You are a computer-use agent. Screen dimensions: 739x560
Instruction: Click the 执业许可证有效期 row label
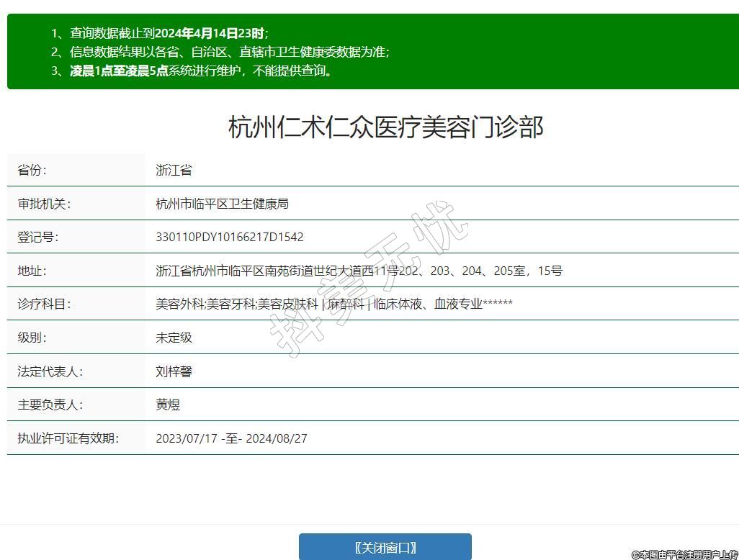pyautogui.click(x=68, y=438)
